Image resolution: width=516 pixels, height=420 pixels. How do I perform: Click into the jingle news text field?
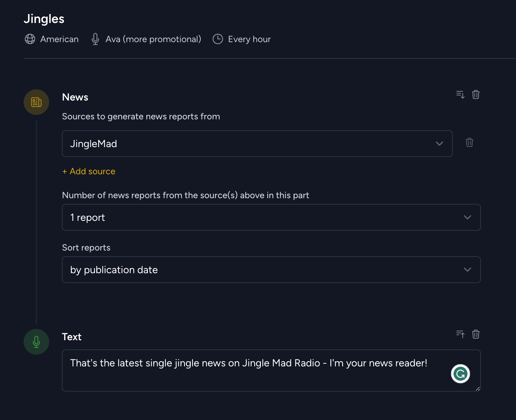271,371
